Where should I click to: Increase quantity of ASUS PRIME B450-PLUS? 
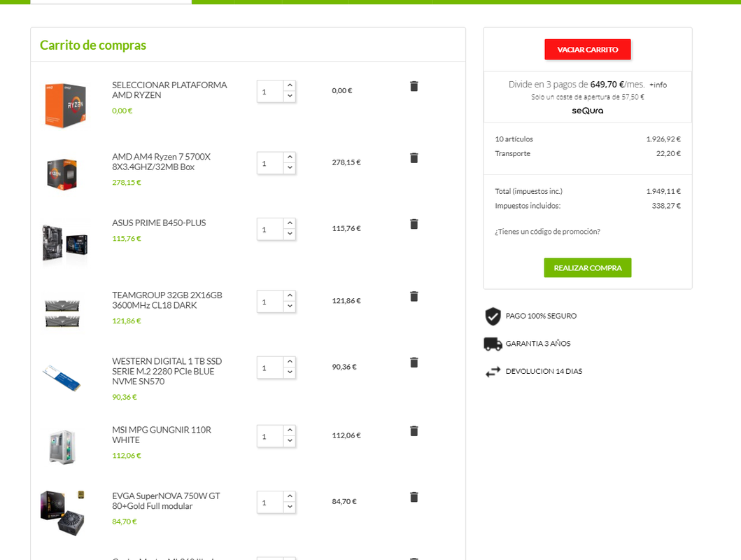(x=290, y=223)
